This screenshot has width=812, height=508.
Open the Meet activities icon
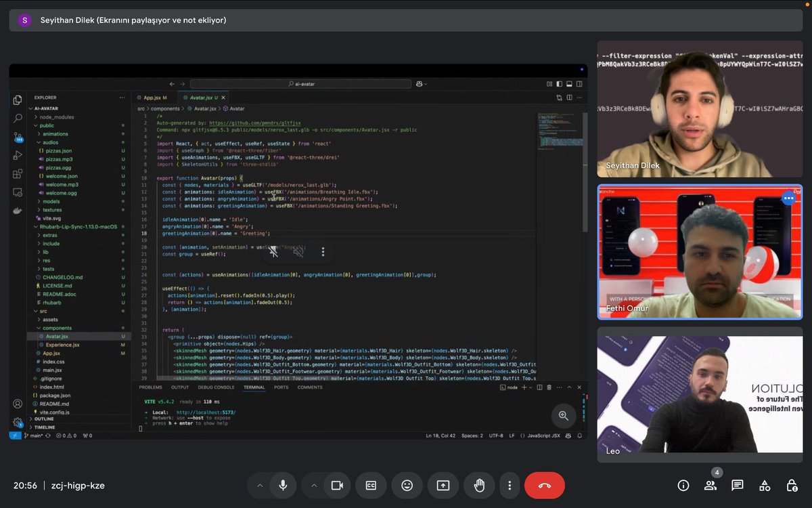click(x=765, y=485)
